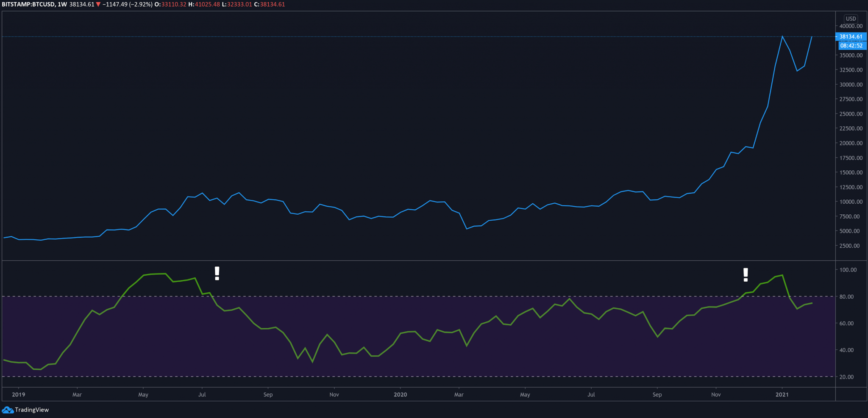Toggle the upper 80 dashed band of the oscillator
868x418 pixels.
(381, 296)
